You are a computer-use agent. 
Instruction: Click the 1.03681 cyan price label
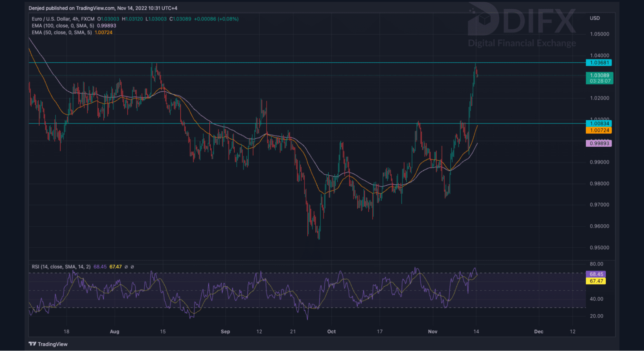coord(599,63)
